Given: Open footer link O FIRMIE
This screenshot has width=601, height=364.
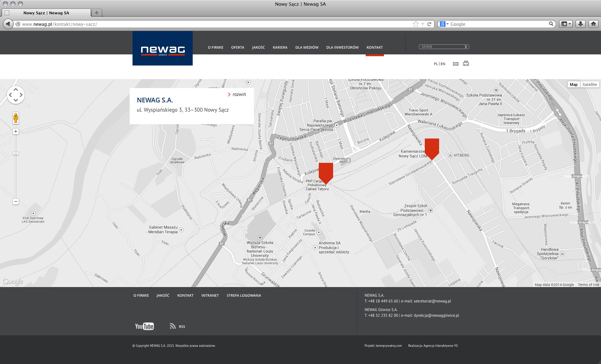Looking at the screenshot, I should click(x=141, y=296).
